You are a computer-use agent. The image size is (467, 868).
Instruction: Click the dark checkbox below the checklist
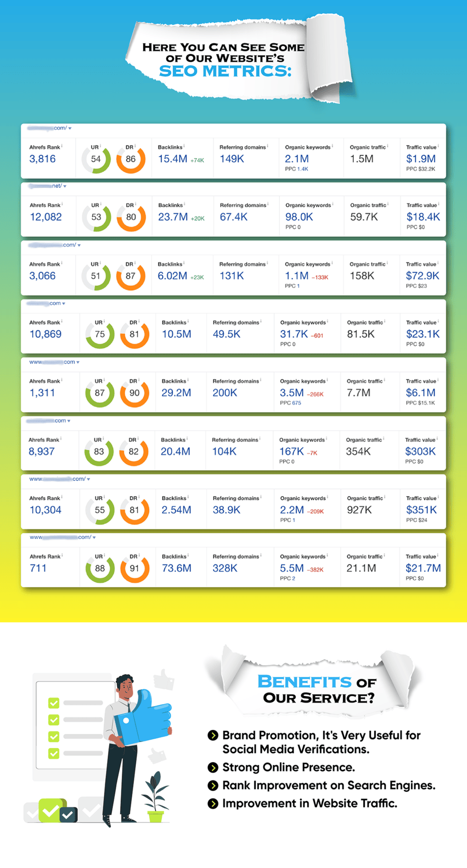click(x=68, y=814)
